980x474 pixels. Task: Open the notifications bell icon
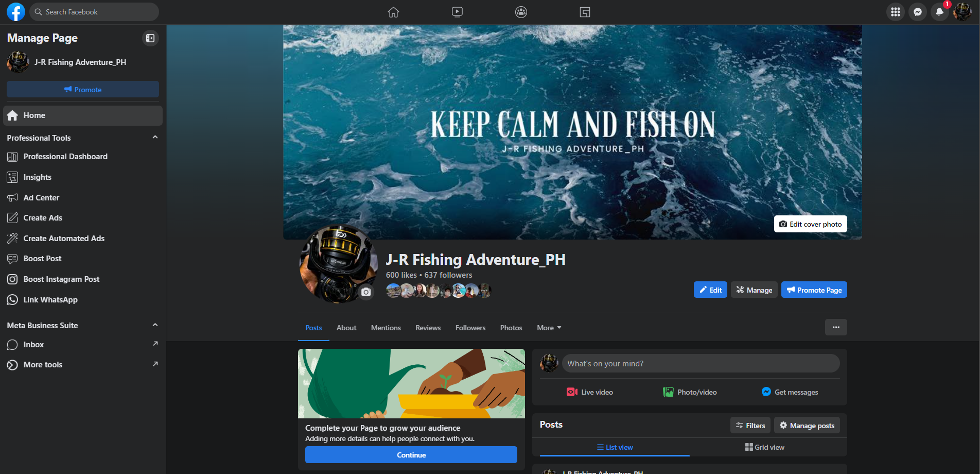pyautogui.click(x=940, y=12)
